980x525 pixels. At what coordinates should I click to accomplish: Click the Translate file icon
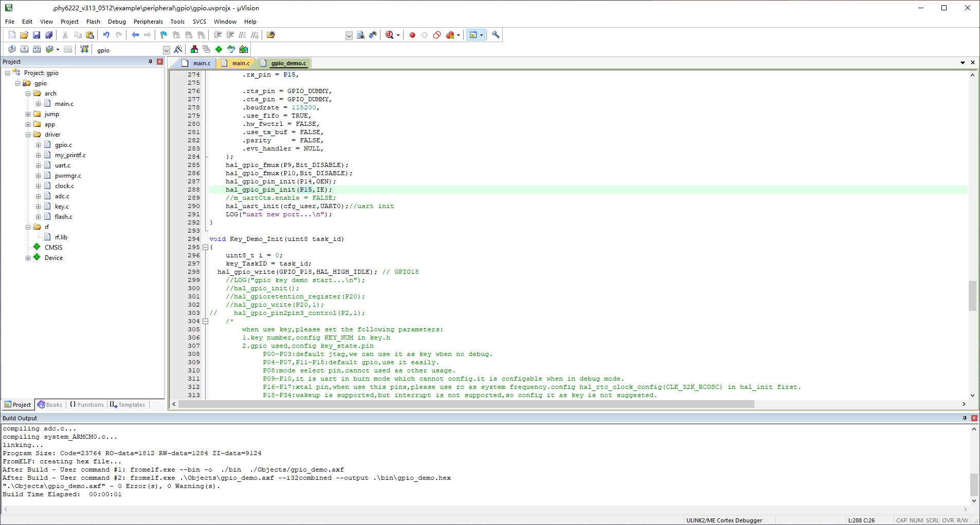tap(12, 49)
